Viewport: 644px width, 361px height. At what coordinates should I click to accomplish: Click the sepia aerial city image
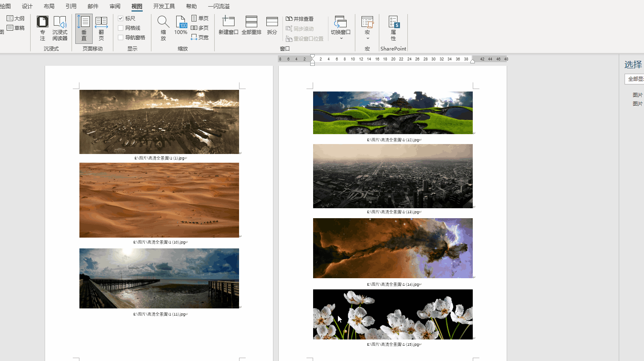point(159,122)
